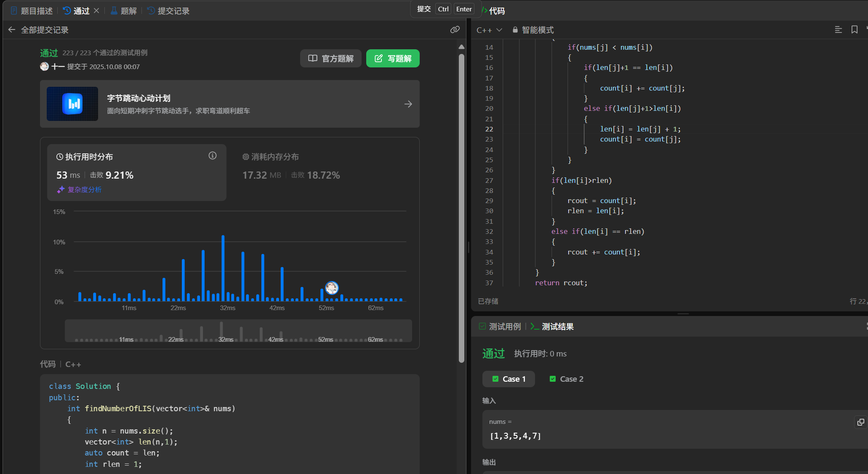Select the Case 2 test case
Viewport: 868px width, 474px height.
(567, 379)
